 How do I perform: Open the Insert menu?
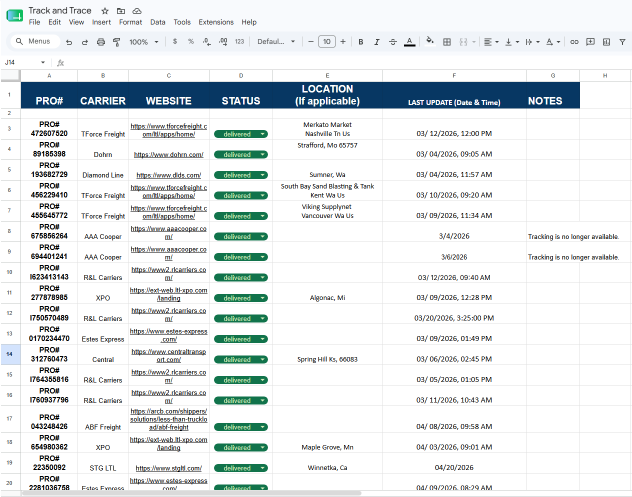pos(101,22)
